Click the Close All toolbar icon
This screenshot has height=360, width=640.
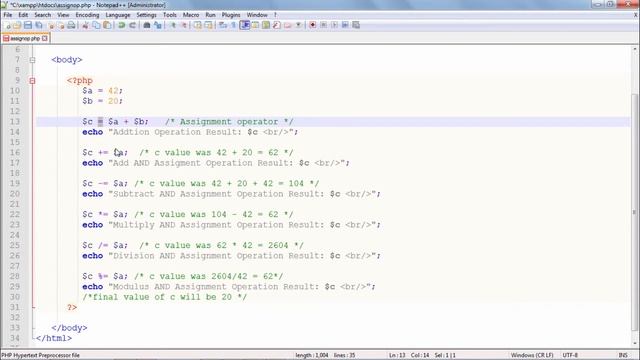click(61, 25)
